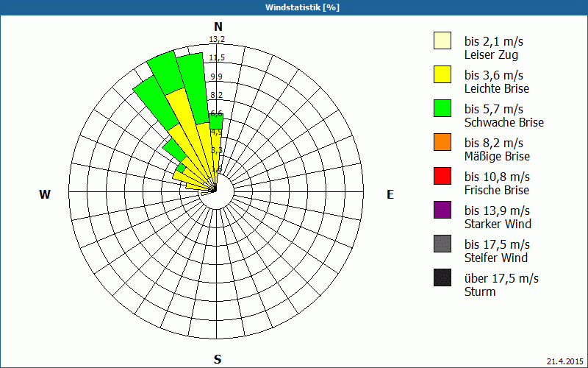The height and width of the screenshot is (368, 588).
Task: Click the 'Windstatistik [%]' title
Action: click(302, 7)
